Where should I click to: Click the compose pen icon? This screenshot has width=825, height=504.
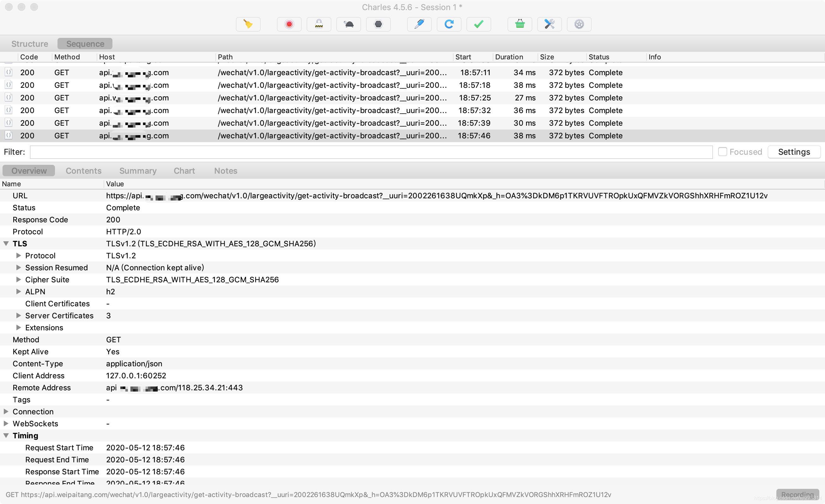(419, 24)
